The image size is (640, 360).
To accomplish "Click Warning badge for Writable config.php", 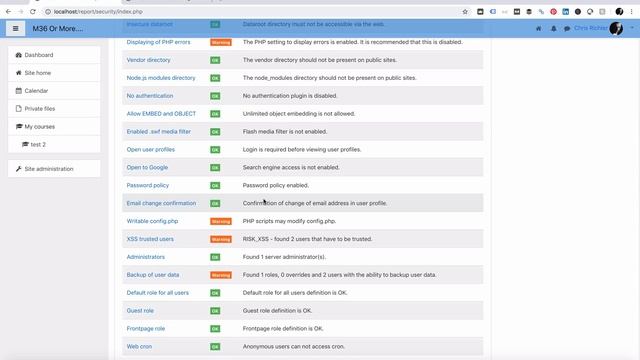I will pos(221,222).
